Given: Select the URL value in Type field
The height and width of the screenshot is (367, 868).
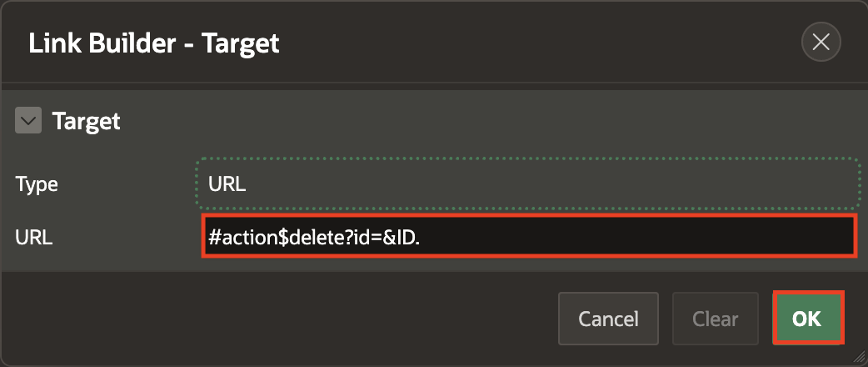Looking at the screenshot, I should tap(227, 184).
